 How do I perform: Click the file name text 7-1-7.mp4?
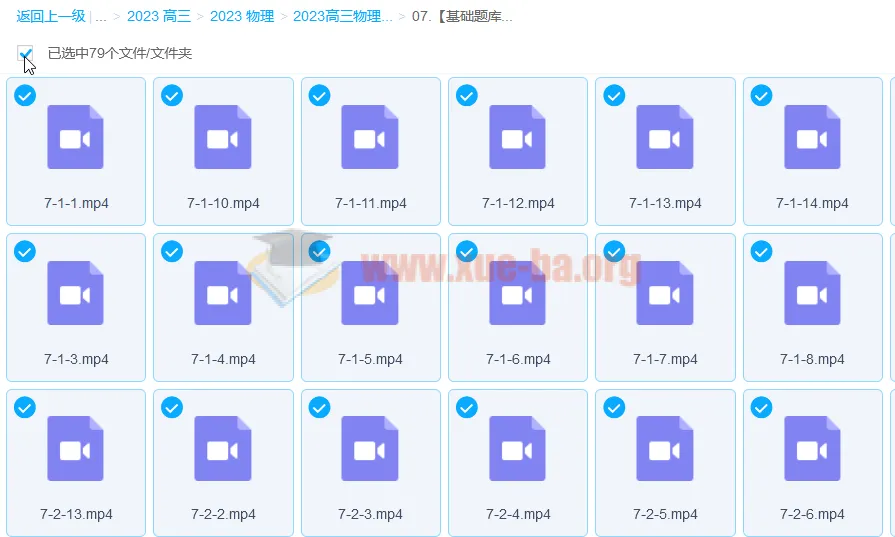click(x=665, y=359)
